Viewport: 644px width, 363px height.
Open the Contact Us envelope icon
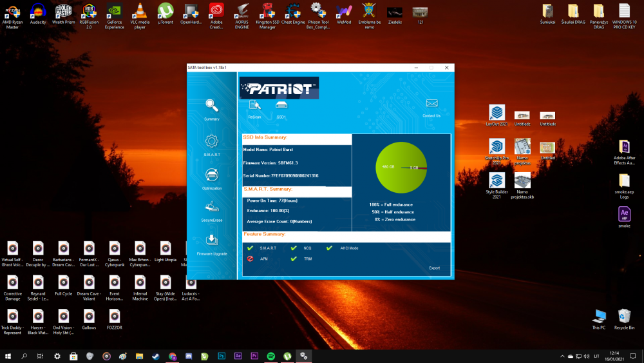[431, 103]
